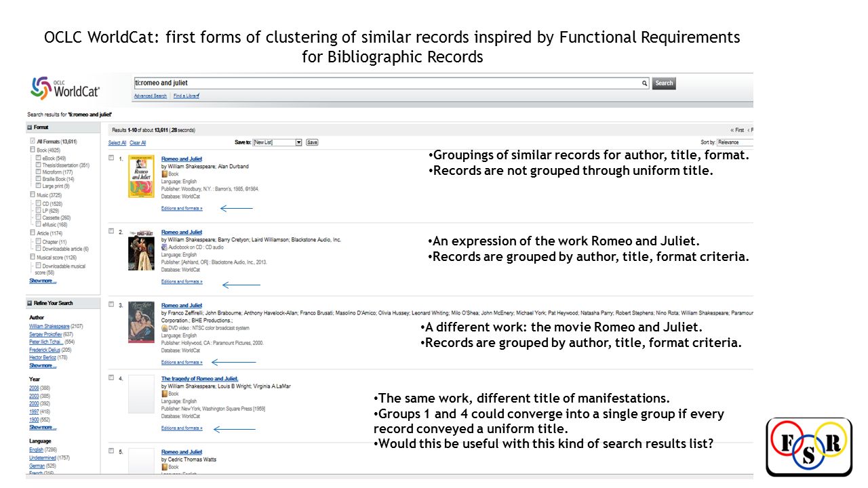Image resolution: width=868 pixels, height=488 pixels.
Task: Check the Thesis/dissertation filter
Action: (39, 165)
